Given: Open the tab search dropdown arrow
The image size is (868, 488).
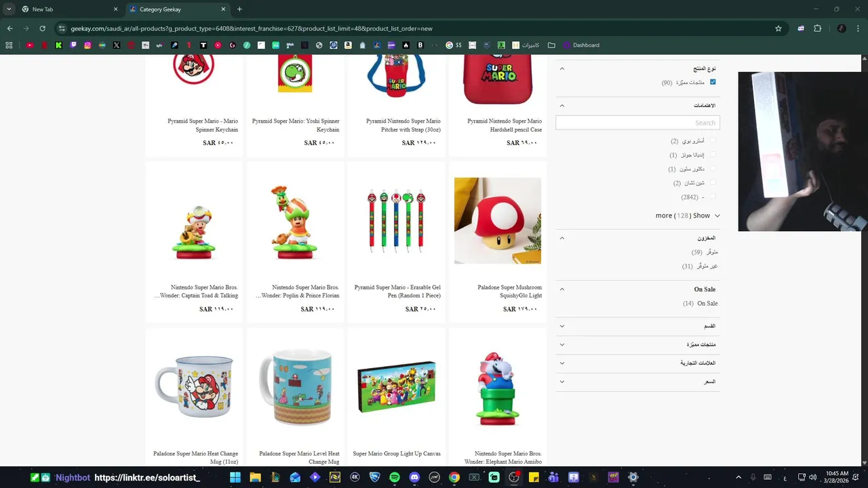Looking at the screenshot, I should [9, 9].
